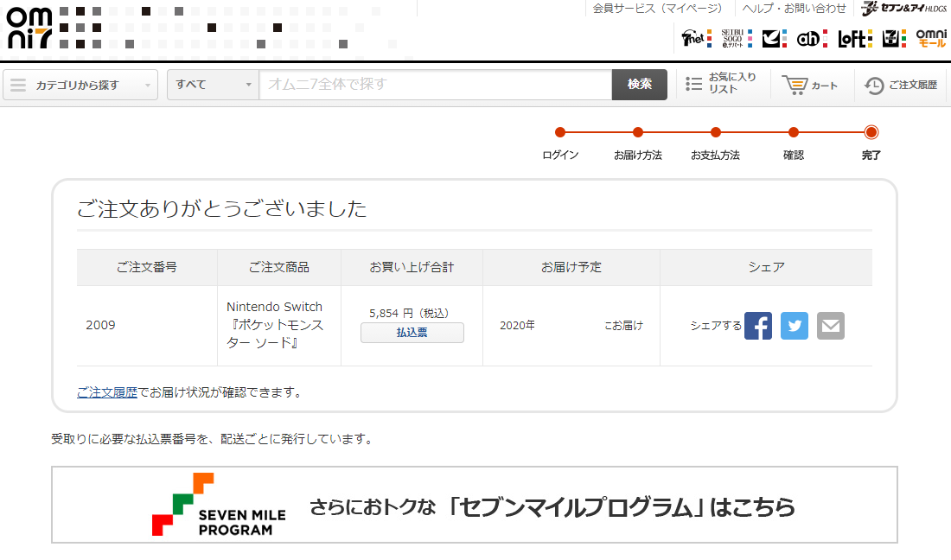Open the カート shopping cart

pos(810,85)
